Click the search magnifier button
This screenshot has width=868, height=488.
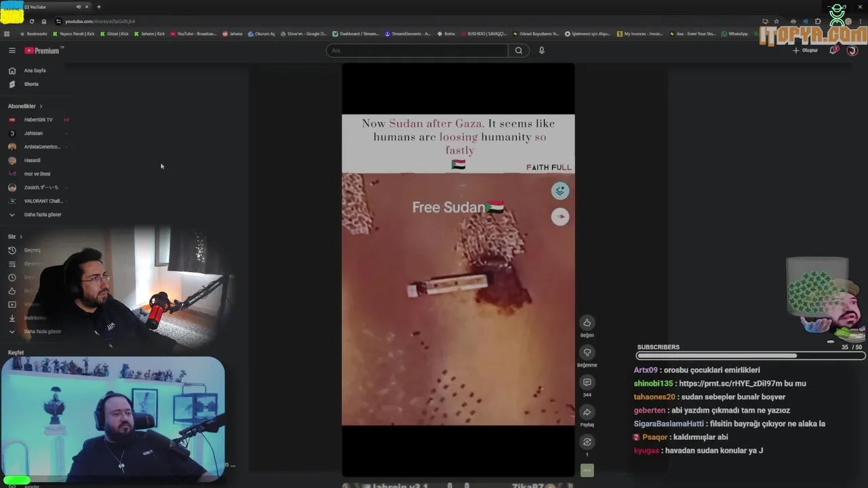(x=519, y=50)
